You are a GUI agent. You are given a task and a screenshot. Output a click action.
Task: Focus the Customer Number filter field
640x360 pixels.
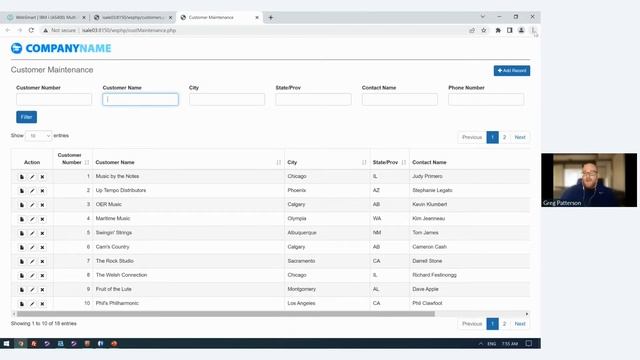click(54, 99)
